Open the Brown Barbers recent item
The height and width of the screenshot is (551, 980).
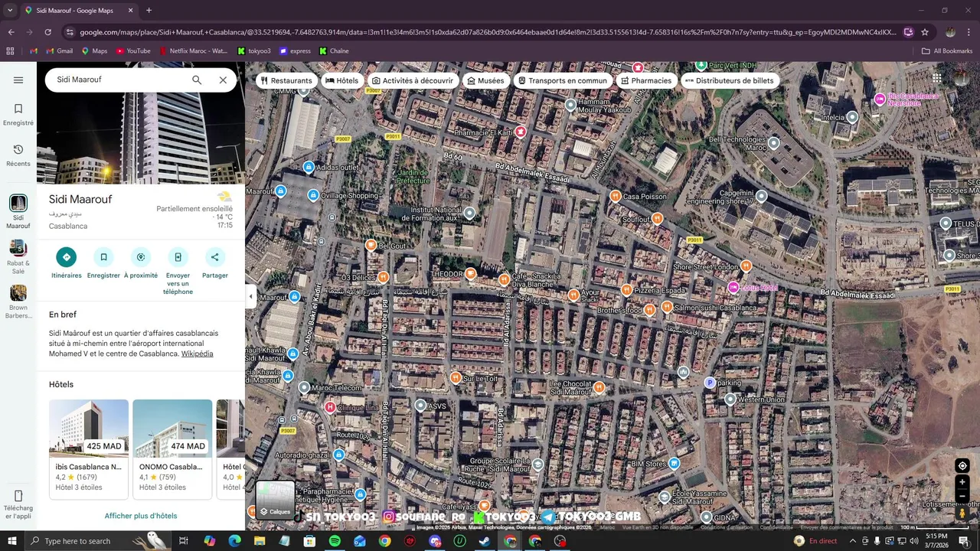[x=18, y=302]
